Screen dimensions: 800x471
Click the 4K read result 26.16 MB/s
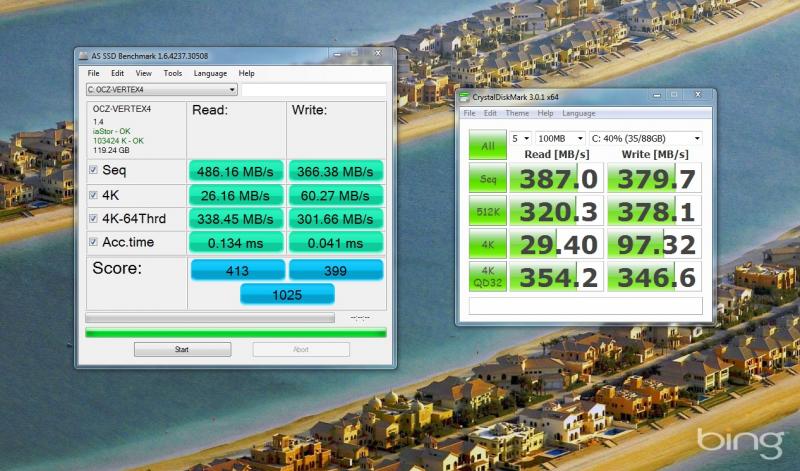[x=235, y=195]
